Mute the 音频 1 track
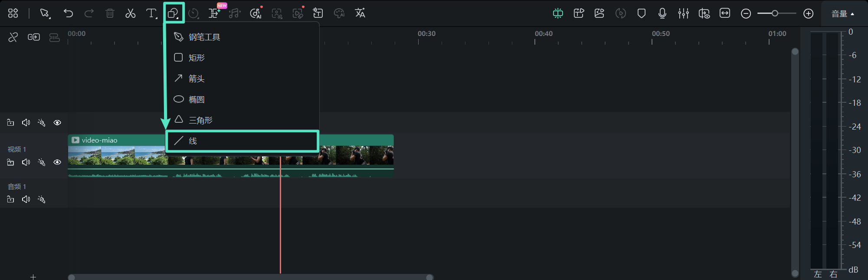The image size is (868, 280). 26,199
